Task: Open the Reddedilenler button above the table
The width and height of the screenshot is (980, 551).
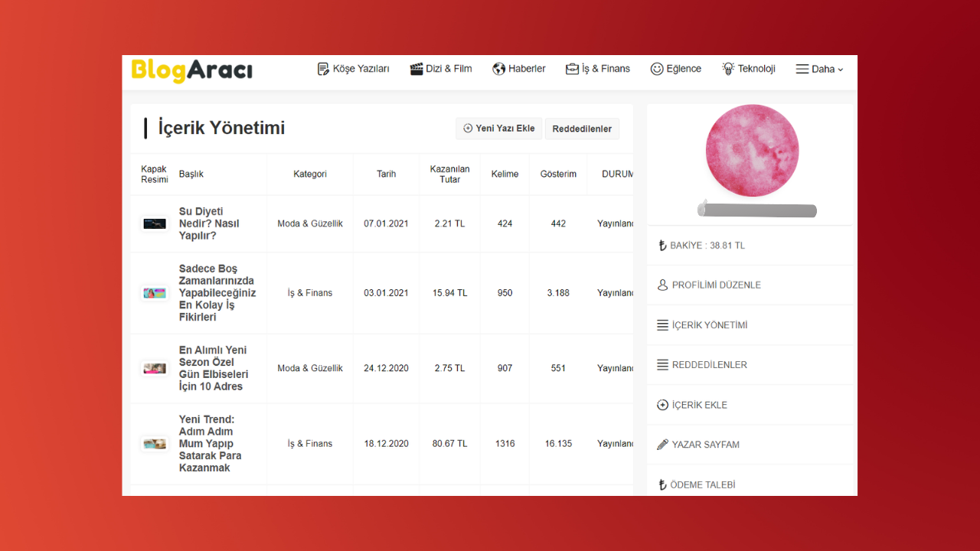Action: (582, 129)
